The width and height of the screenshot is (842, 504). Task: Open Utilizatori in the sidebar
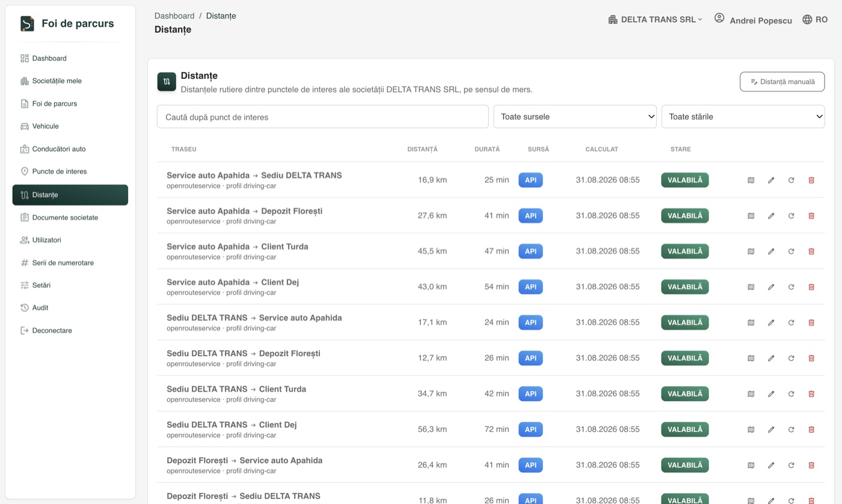(x=70, y=241)
